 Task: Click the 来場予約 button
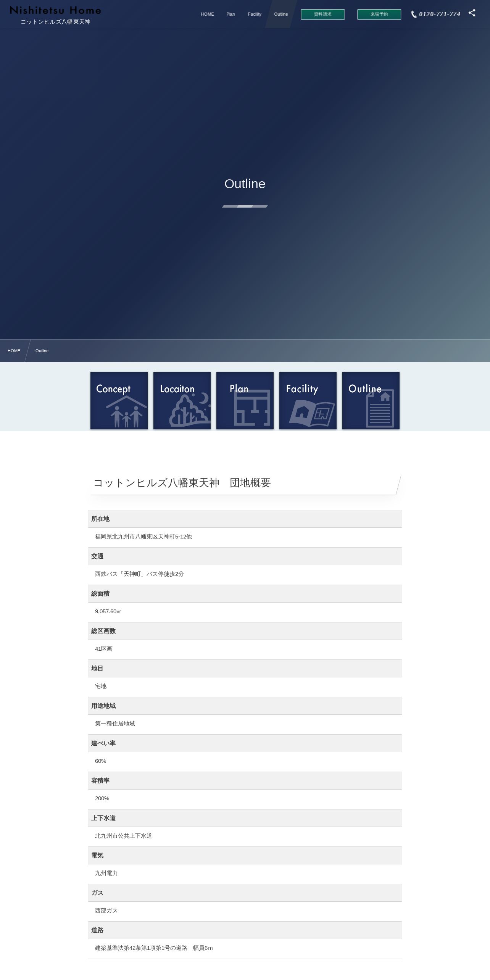(379, 15)
